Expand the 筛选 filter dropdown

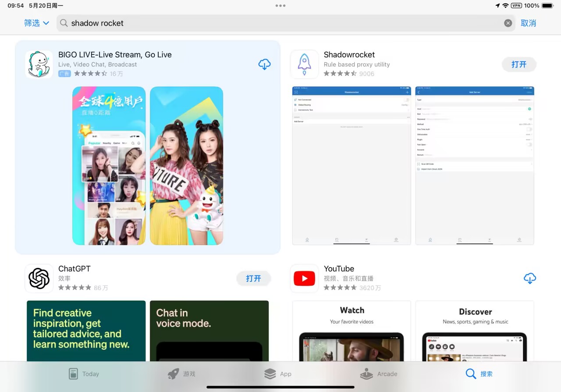pos(36,23)
